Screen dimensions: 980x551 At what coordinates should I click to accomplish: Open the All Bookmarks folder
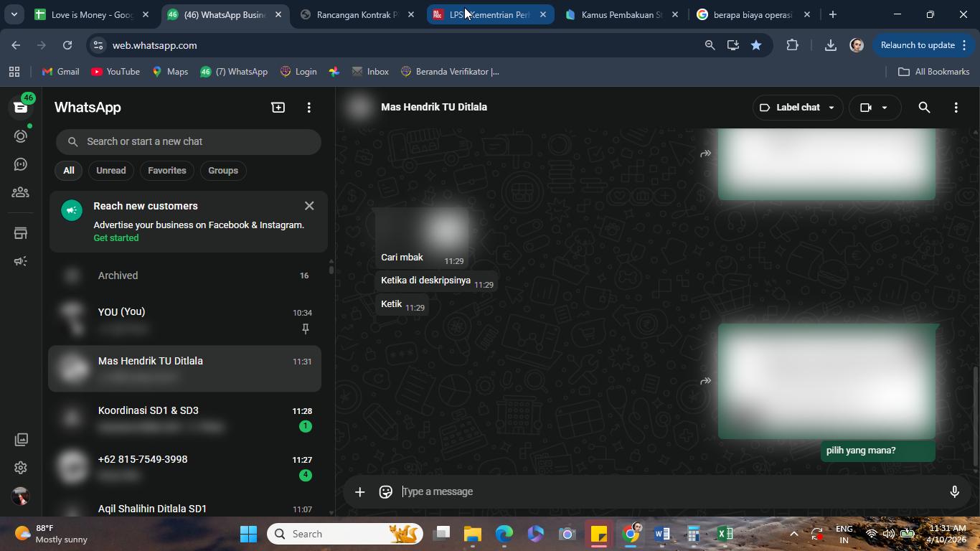(933, 72)
